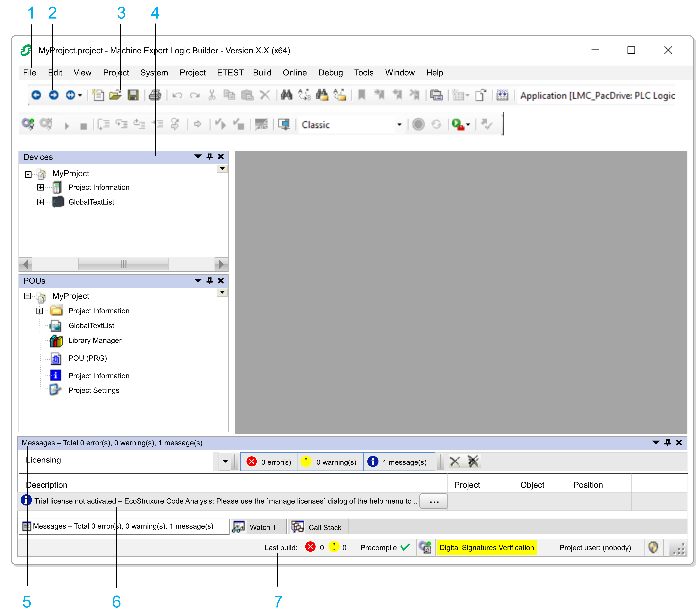Open the Classic view dropdown
696x616 pixels.
tap(399, 125)
